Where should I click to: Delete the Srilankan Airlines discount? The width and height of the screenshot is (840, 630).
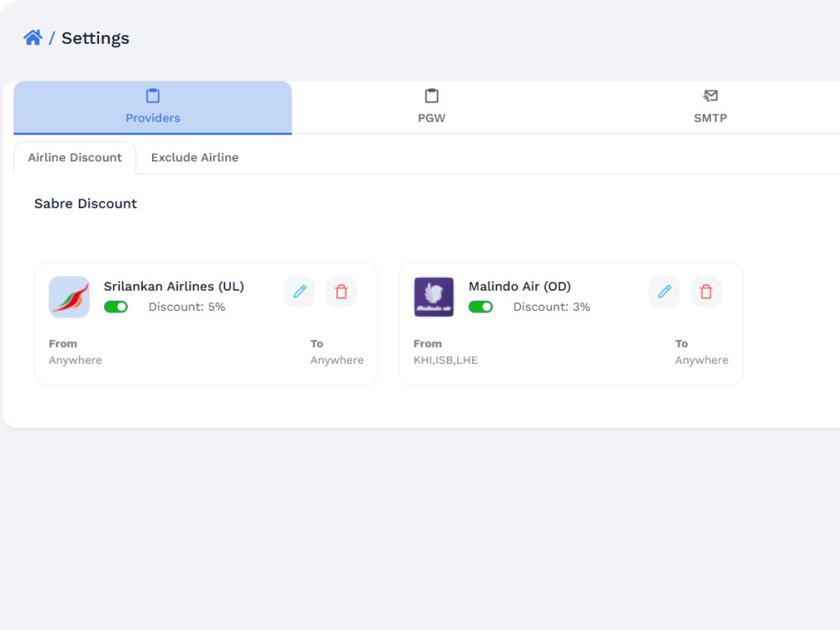coord(341,292)
